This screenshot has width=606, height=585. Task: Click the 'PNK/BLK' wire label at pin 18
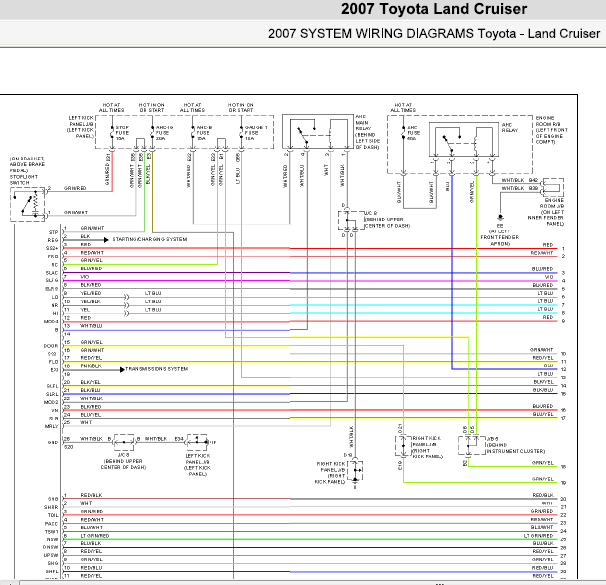tap(91, 366)
